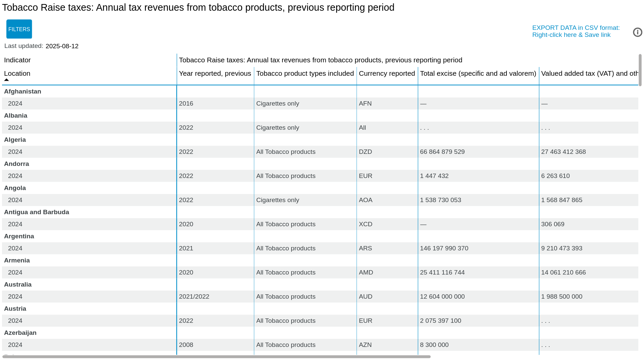Click Australia's VAT value 1 988 500 000
The image size is (644, 362).
561,297
